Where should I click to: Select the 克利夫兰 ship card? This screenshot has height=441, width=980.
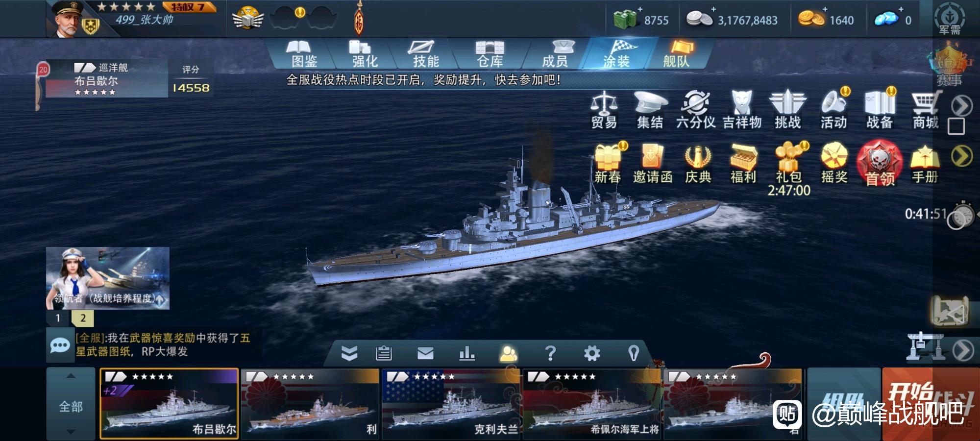(x=451, y=404)
